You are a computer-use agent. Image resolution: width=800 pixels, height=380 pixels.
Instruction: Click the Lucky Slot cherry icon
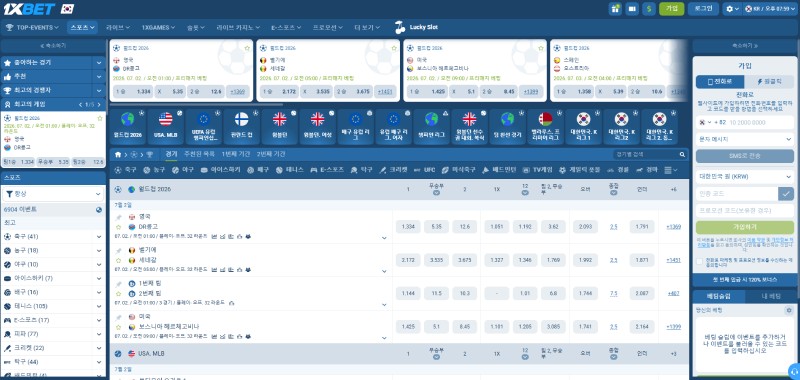click(400, 28)
